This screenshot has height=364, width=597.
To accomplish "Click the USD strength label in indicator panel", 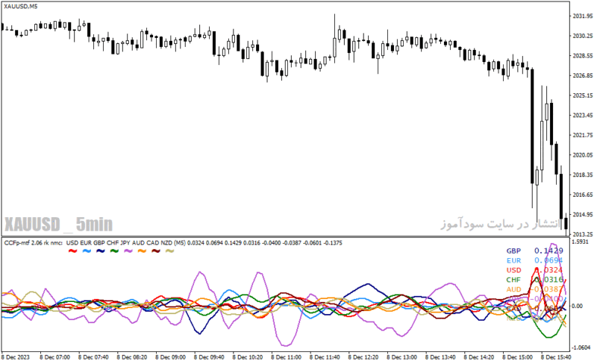I will point(513,270).
